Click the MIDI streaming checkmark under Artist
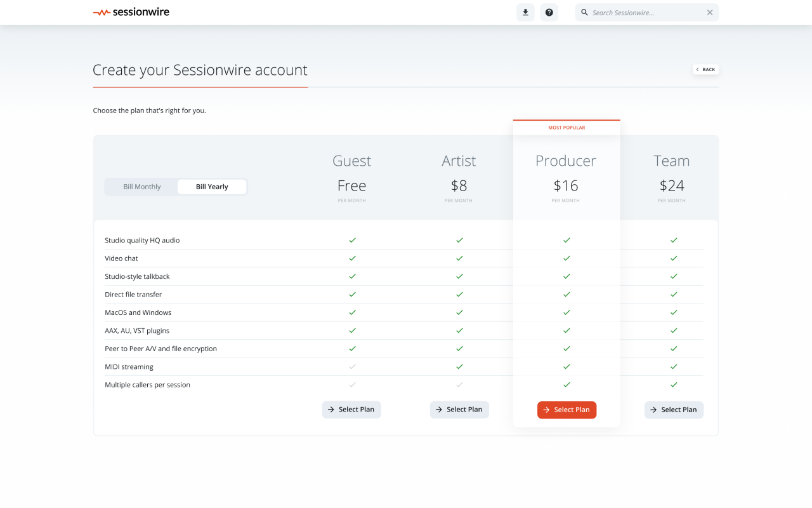 (x=459, y=366)
